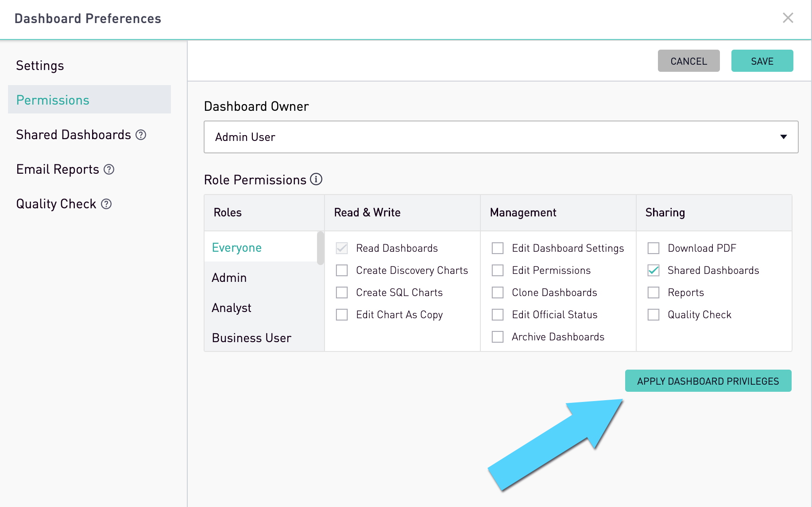Go to Email Reports section
812x507 pixels.
pos(58,169)
